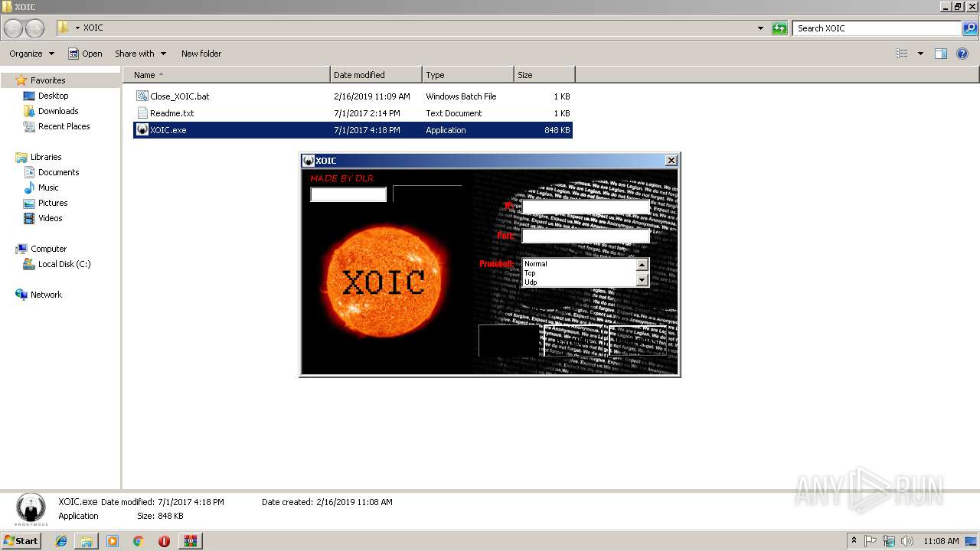The height and width of the screenshot is (551, 980).
Task: Open Pictures library
Action: [53, 203]
